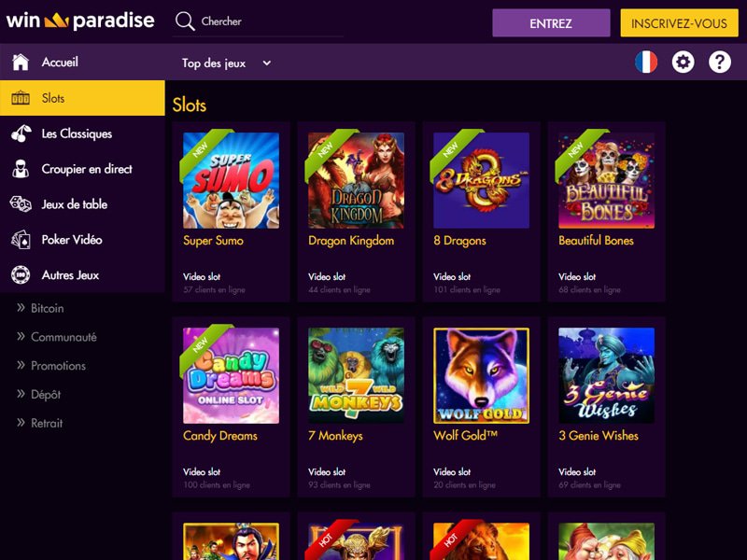
Task: Click the double-chevron icon beside Promotions
Action: 21,365
